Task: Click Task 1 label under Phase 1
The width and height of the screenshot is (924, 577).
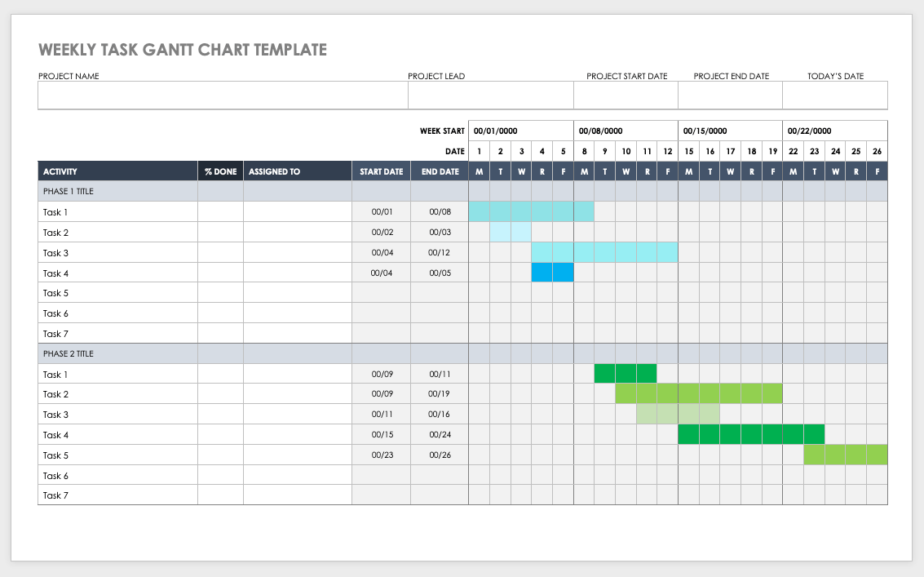Action: click(x=55, y=211)
